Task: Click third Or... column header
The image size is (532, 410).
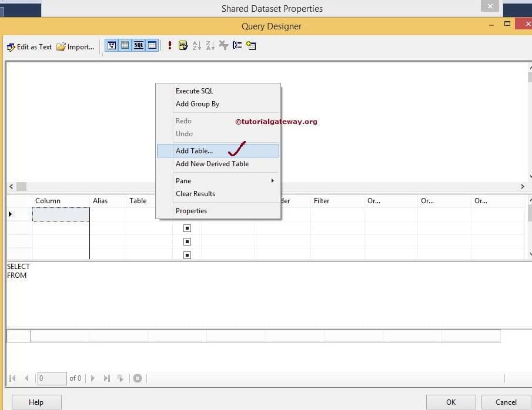Action: click(x=498, y=201)
